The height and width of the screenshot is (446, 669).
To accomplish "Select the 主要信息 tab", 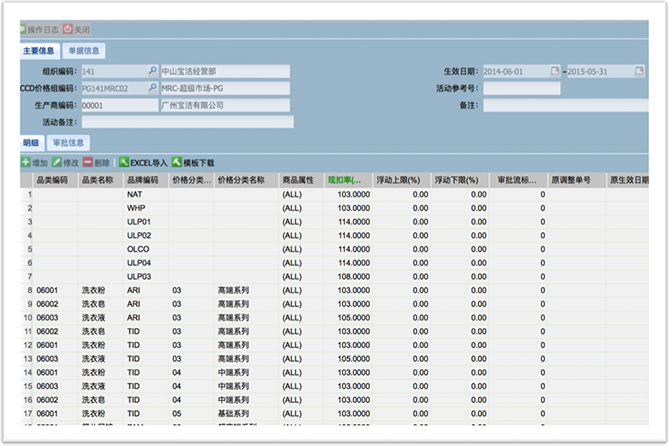I will (38, 51).
